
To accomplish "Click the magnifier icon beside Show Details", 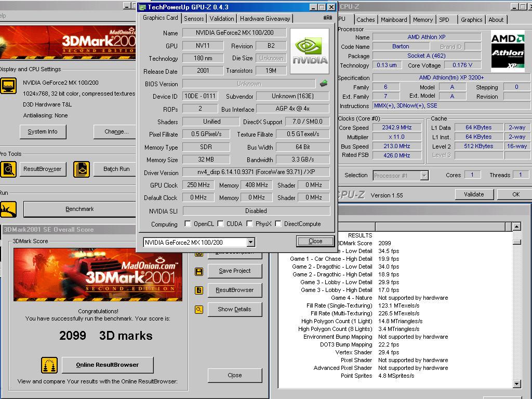I will click(199, 310).
